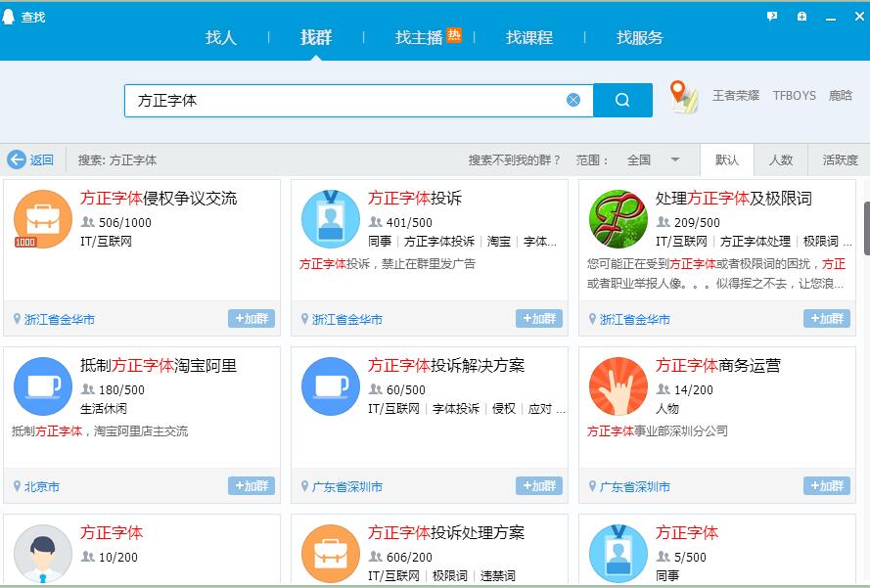Click the title bar icon left of the minimize button

click(x=801, y=16)
